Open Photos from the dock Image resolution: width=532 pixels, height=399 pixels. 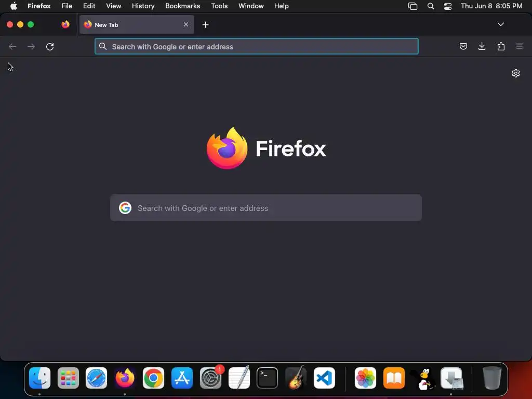(x=365, y=378)
